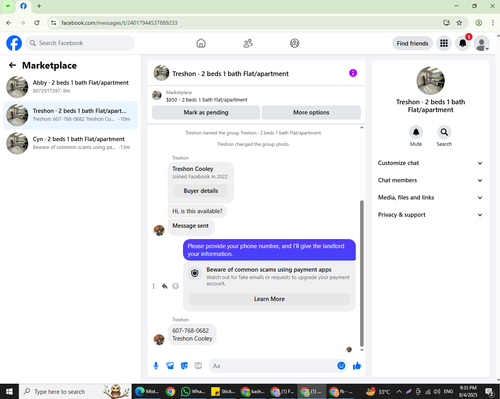Reload the page in browser toolbar
This screenshot has height=399, width=500.
[37, 23]
